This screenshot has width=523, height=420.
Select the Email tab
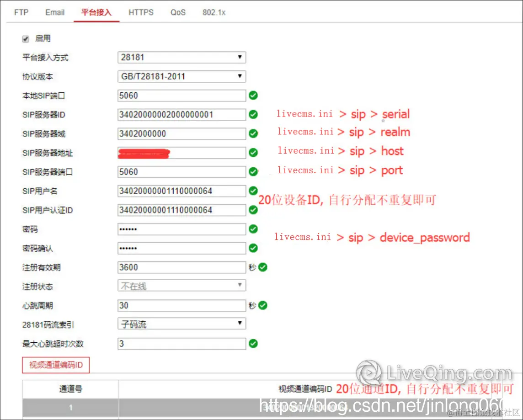pyautogui.click(x=54, y=12)
